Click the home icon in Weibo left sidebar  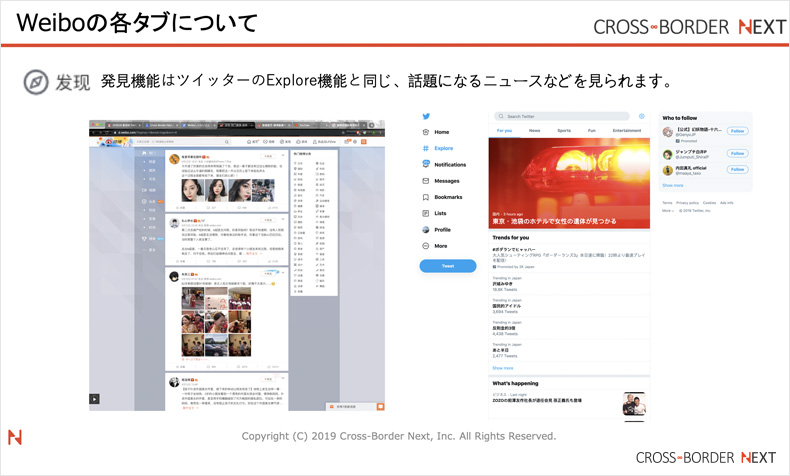coord(144,153)
